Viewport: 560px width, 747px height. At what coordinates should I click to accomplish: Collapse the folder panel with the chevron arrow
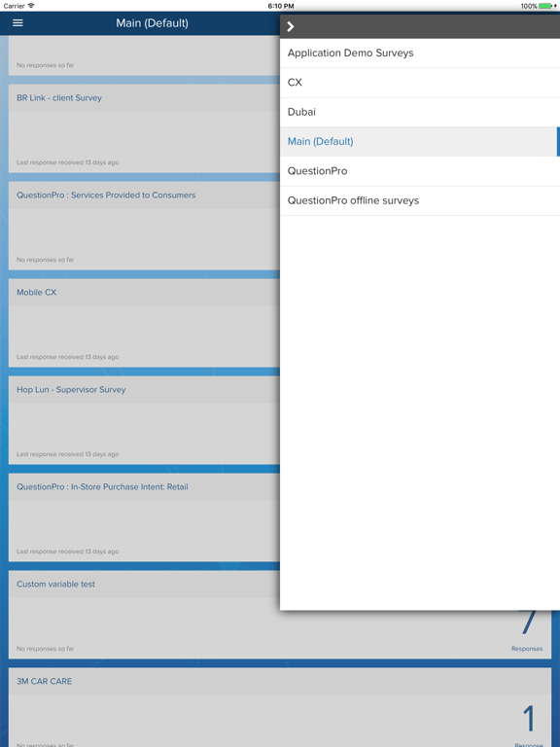pyautogui.click(x=291, y=26)
